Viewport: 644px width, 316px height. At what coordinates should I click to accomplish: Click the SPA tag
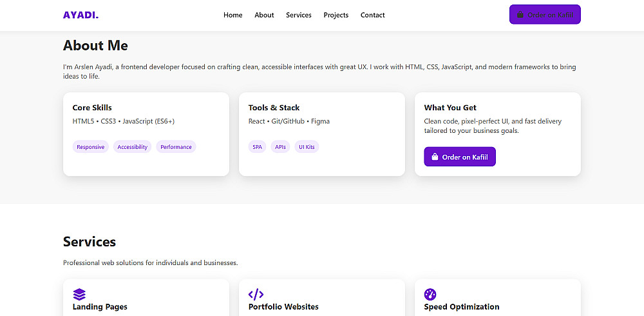tap(258, 147)
